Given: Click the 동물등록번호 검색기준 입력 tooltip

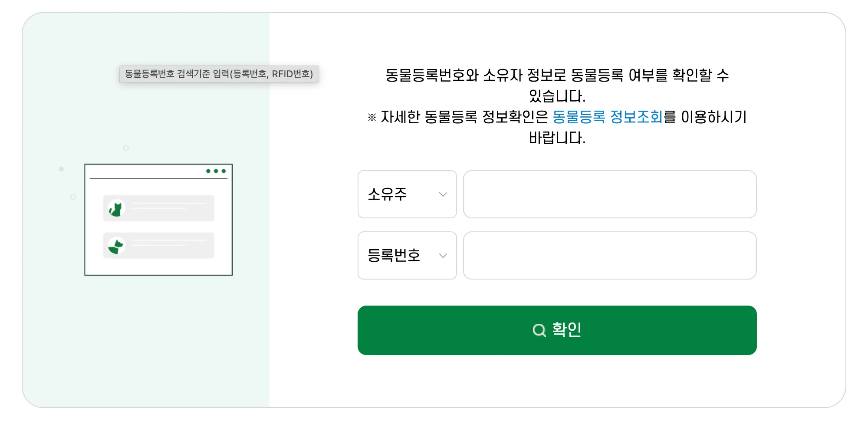Looking at the screenshot, I should point(219,74).
